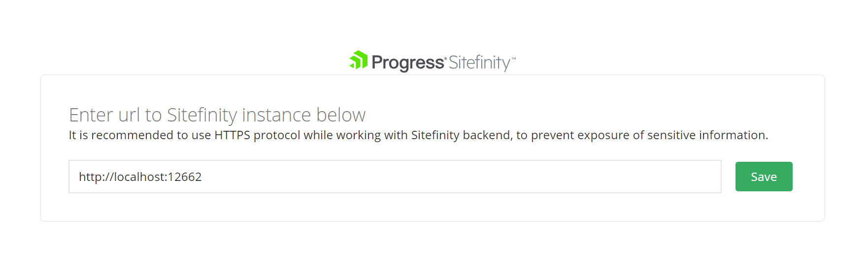Click the word "protocol" in the description
The image size is (868, 269).
click(276, 135)
